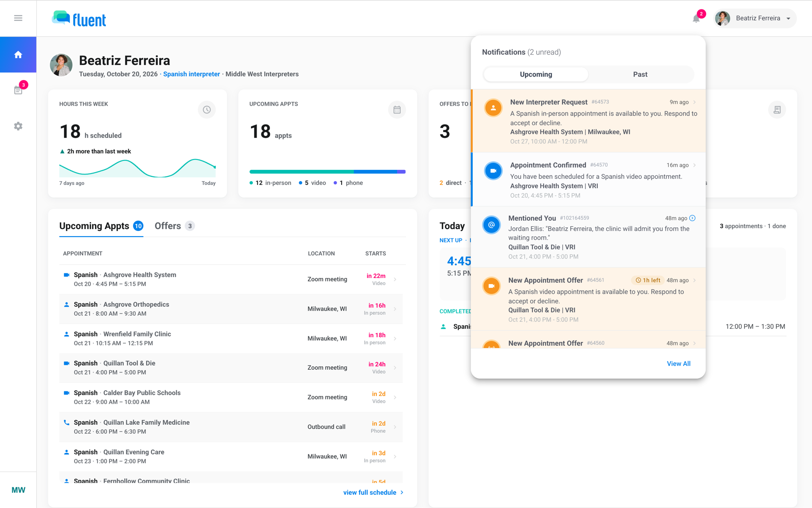The image size is (812, 508).
Task: Click the Spanish interpreter link
Action: (x=191, y=74)
